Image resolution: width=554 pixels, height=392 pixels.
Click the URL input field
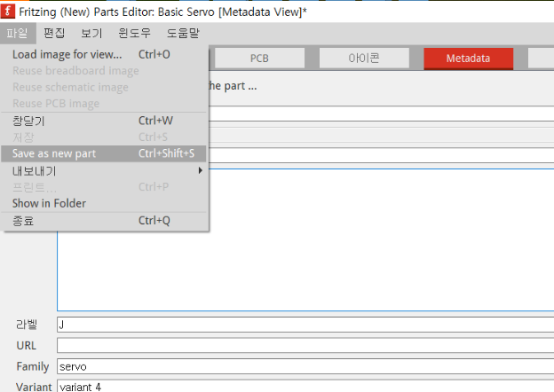click(305, 345)
